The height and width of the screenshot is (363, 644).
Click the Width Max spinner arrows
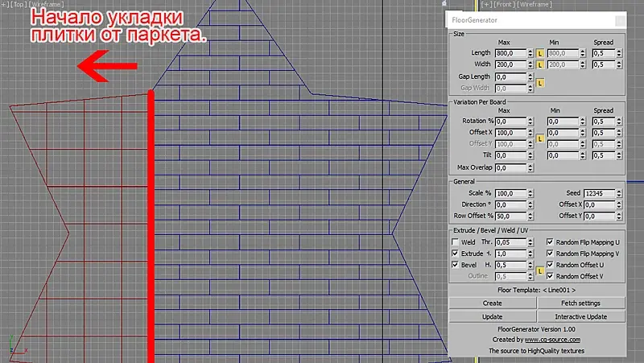coord(530,65)
